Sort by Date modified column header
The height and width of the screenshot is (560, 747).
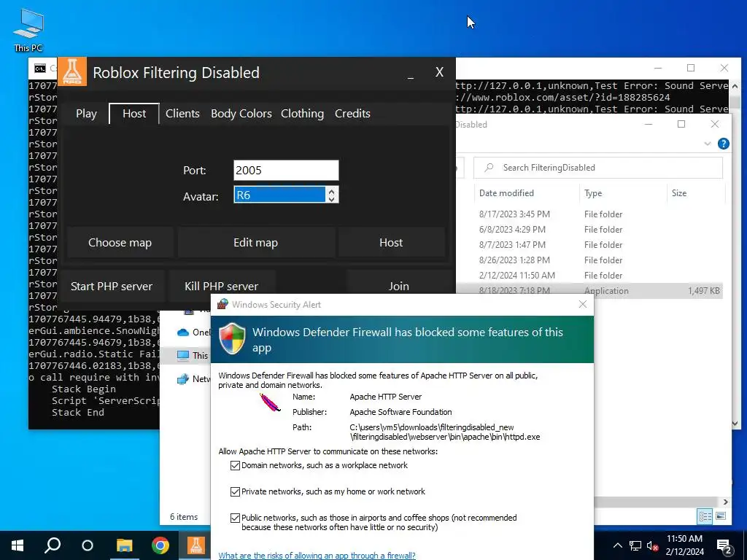pyautogui.click(x=506, y=193)
